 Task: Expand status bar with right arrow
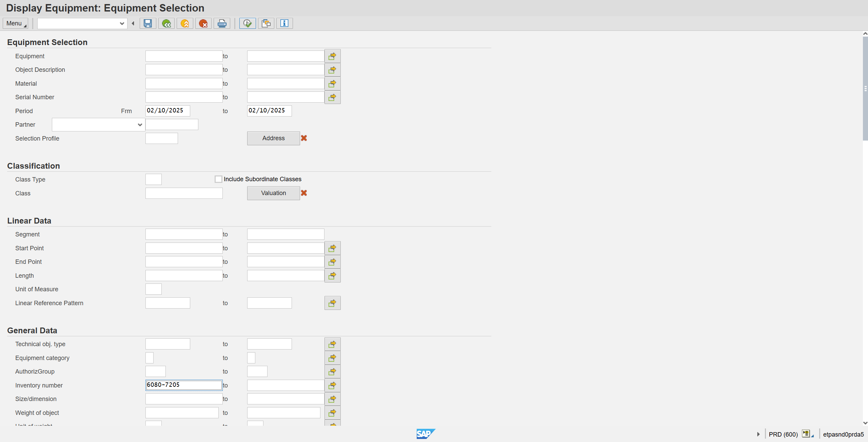(758, 434)
